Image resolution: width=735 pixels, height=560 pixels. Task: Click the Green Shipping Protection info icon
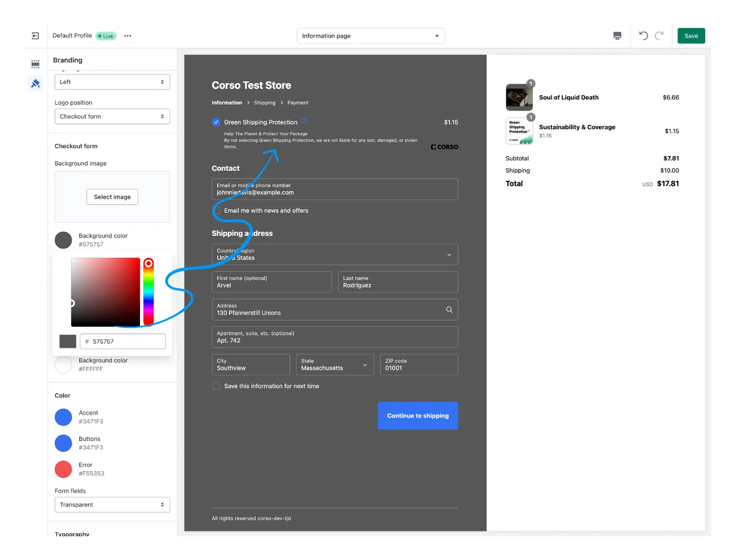305,121
